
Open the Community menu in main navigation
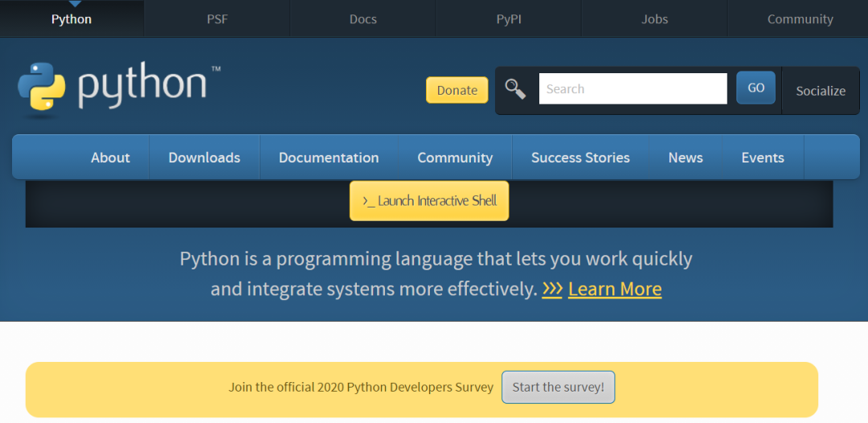455,158
